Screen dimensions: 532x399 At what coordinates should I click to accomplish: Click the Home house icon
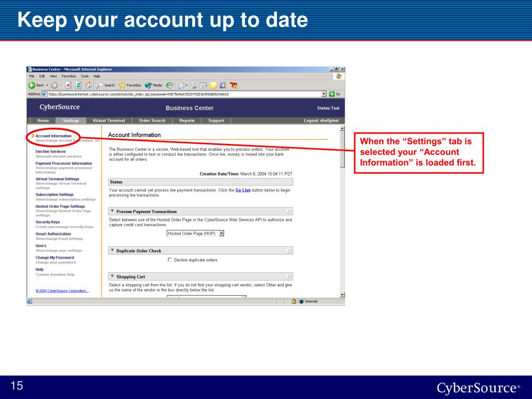pos(88,85)
